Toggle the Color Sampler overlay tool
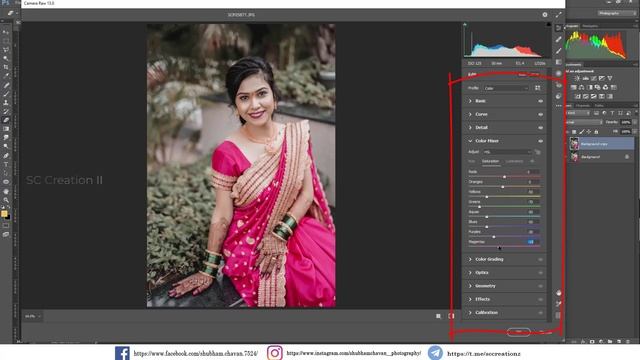Screen dimensions: 640x360 point(558,304)
